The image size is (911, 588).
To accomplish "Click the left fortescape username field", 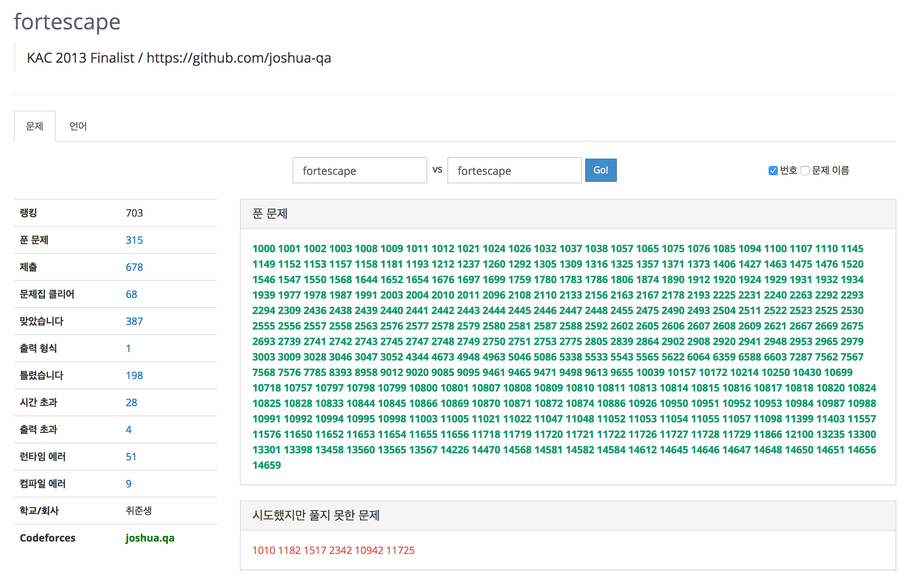I will (360, 170).
